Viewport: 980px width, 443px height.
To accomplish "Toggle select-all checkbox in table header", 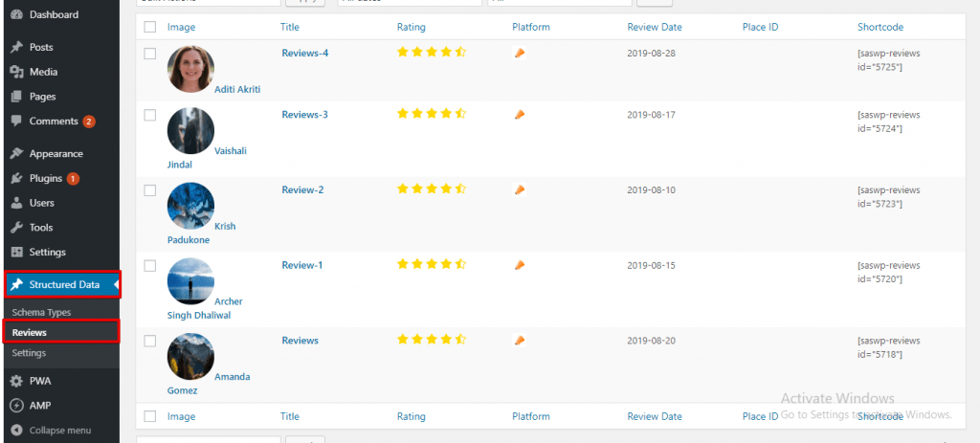I will (150, 27).
